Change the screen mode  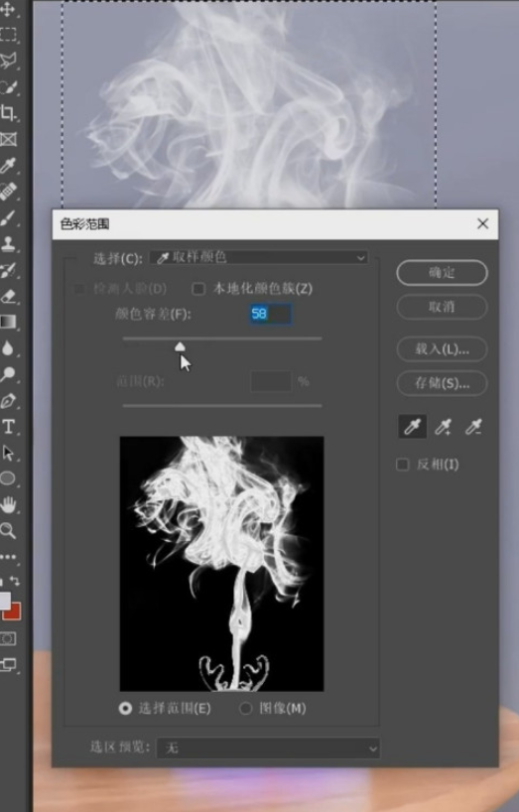(8, 664)
